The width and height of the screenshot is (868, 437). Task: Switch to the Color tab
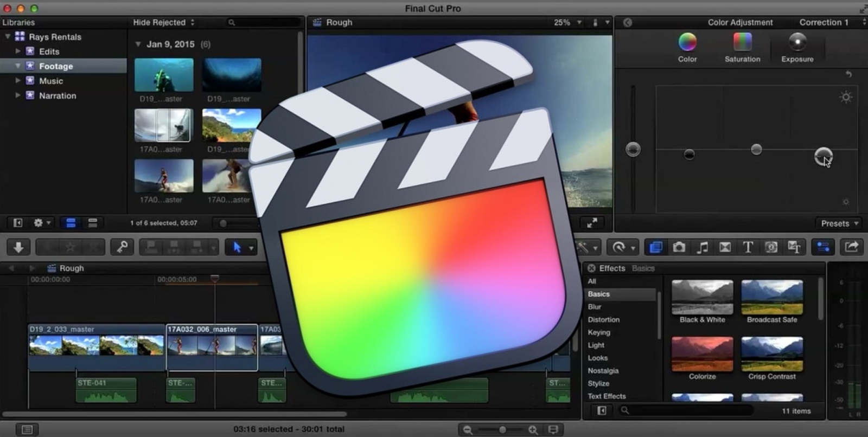(687, 48)
